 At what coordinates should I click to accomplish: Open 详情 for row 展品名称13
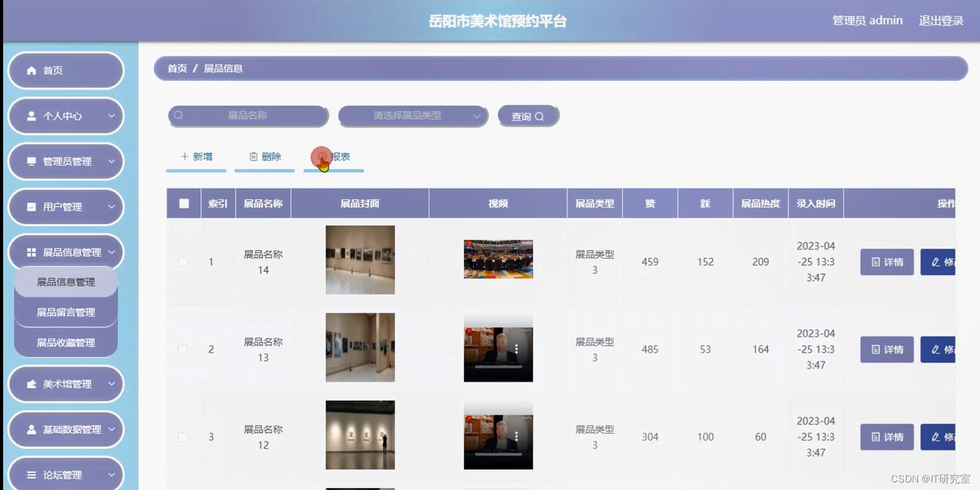coord(887,350)
